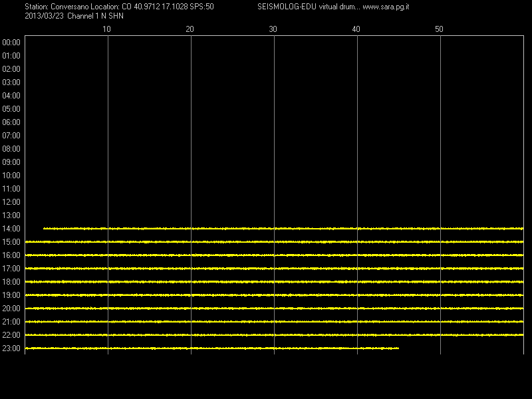
Task: Click the Station: Conversano header text
Action: point(57,7)
